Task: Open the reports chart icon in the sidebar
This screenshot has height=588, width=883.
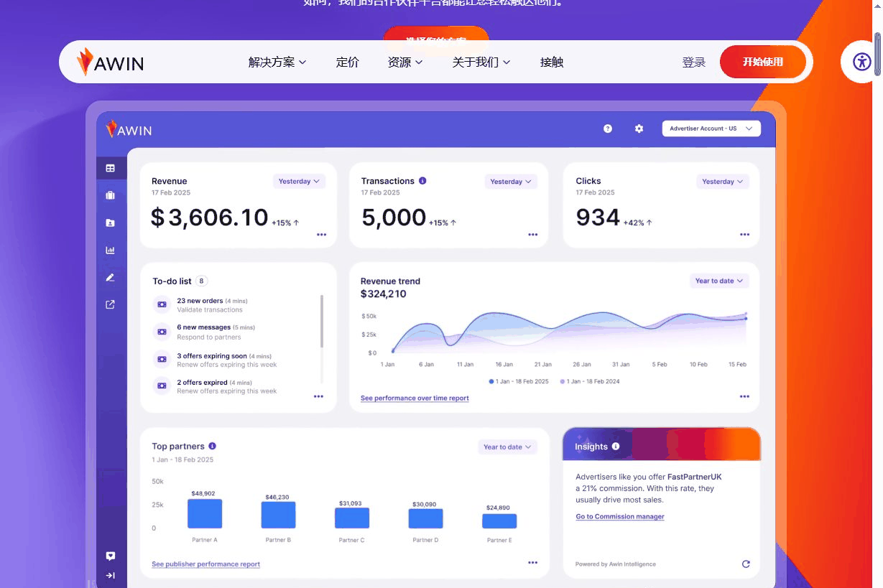Action: pyautogui.click(x=111, y=250)
